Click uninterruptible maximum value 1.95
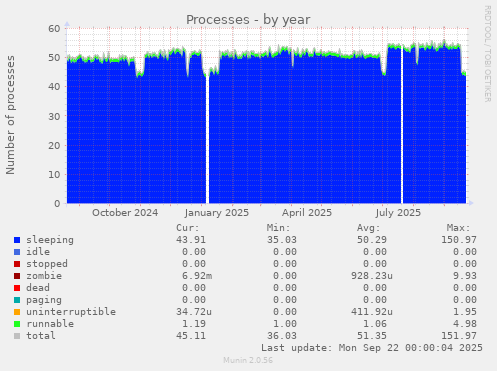Viewport: 497px width, 371px height. coord(465,312)
